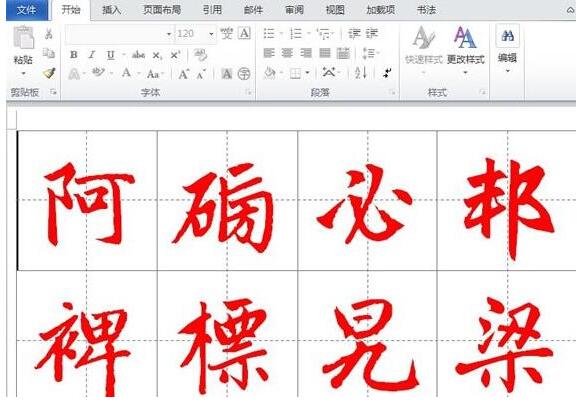Click the Change Styles (更改样式) icon
Image resolution: width=577 pixels, height=404 pixels.
coord(465,38)
